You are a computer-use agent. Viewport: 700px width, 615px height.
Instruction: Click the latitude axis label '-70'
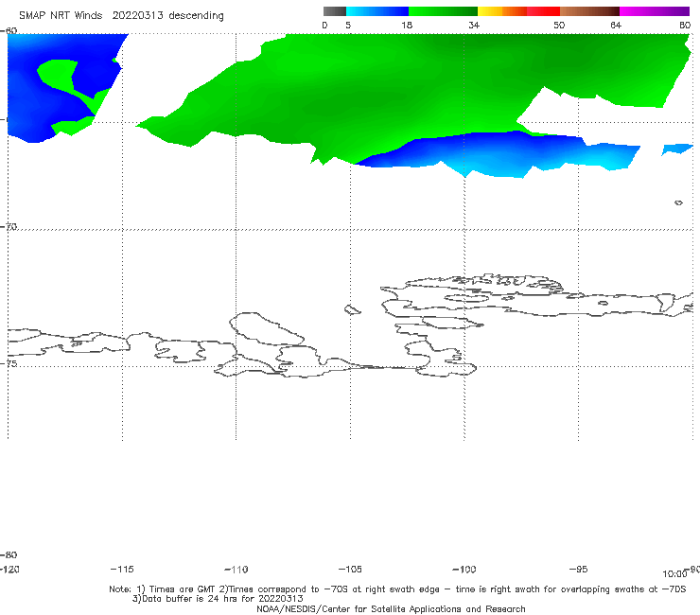coord(9,226)
